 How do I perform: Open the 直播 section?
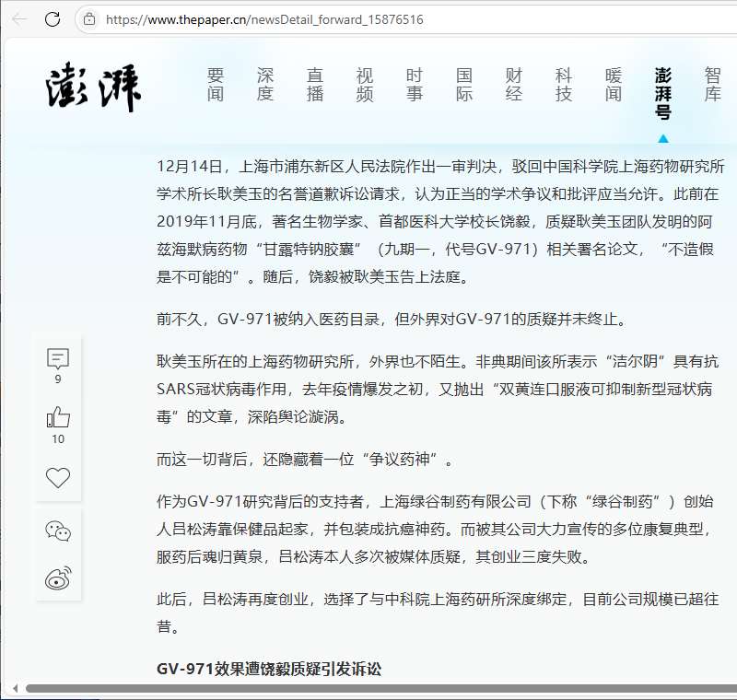tap(315, 85)
